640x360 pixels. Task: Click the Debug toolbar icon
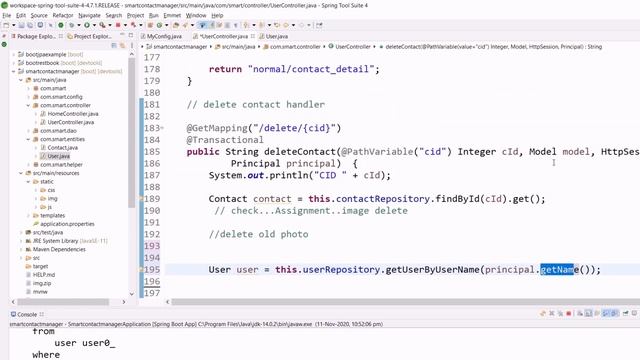(x=71, y=25)
